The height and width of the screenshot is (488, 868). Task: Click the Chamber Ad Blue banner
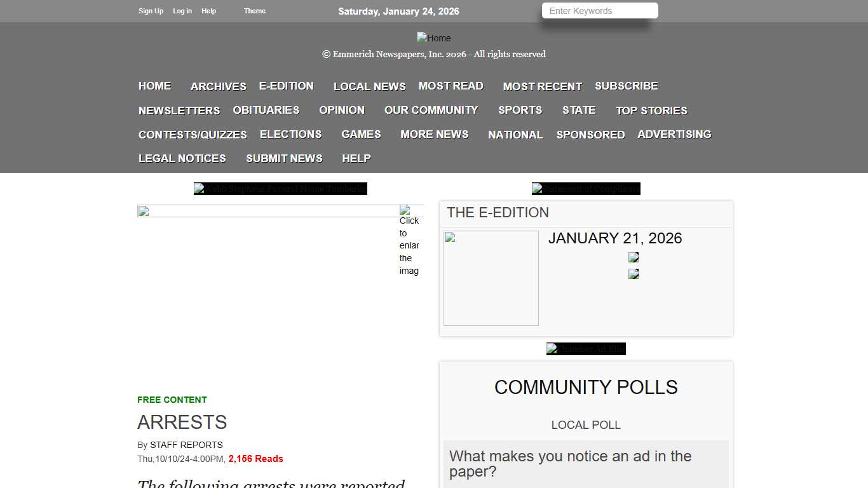[586, 349]
